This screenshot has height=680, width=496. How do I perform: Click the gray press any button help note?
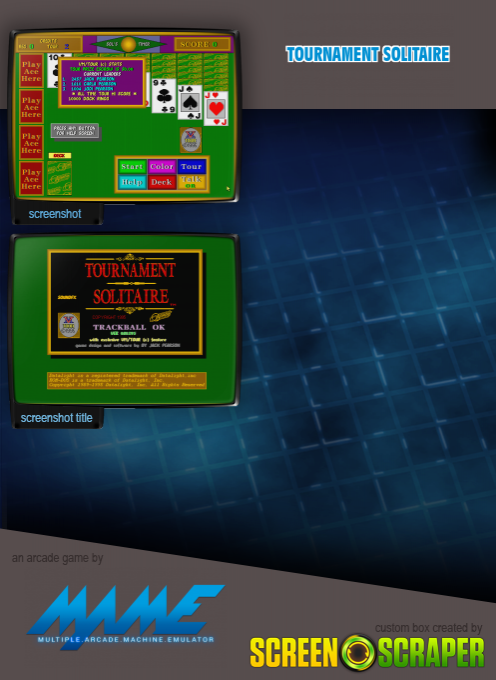[75, 131]
